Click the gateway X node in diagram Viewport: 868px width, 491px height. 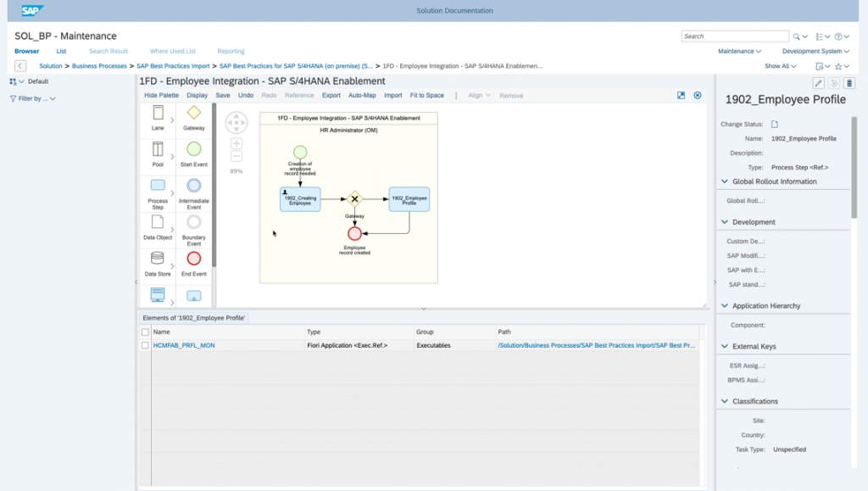(x=355, y=199)
